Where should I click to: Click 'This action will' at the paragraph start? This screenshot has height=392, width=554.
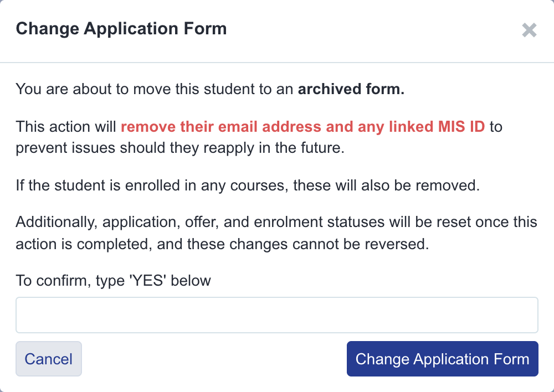click(x=66, y=126)
